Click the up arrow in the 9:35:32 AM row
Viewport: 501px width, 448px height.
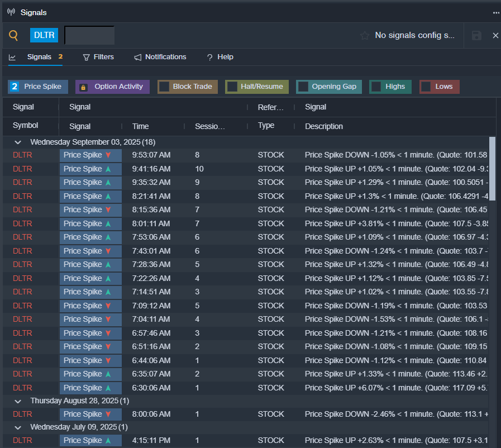click(x=108, y=183)
